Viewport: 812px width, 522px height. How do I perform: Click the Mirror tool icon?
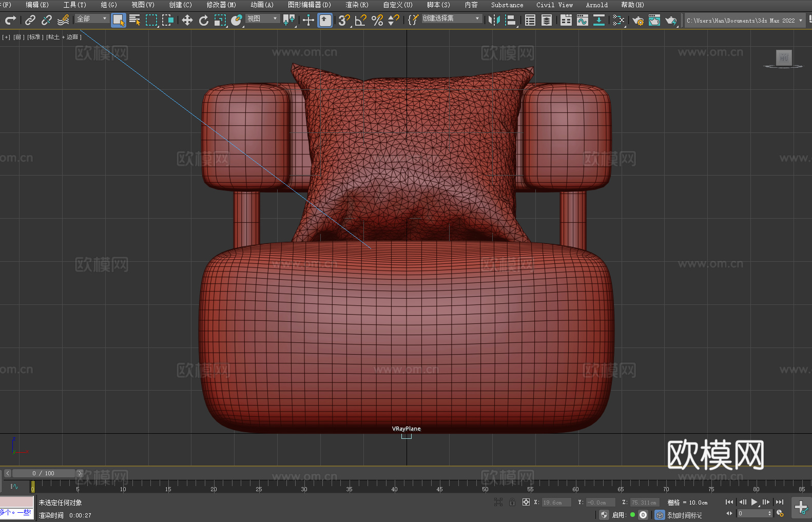click(x=494, y=20)
